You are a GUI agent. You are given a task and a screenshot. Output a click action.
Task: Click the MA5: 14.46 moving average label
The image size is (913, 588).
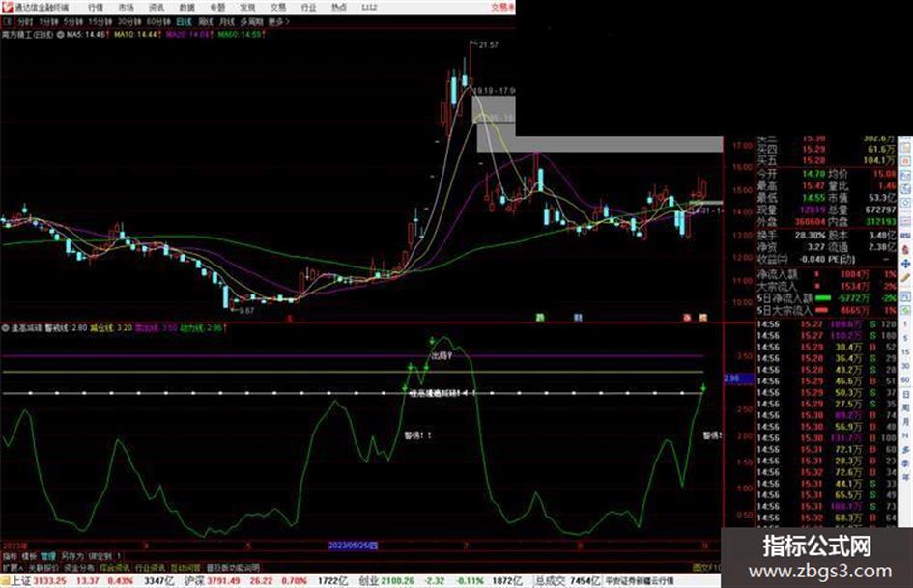coord(86,35)
